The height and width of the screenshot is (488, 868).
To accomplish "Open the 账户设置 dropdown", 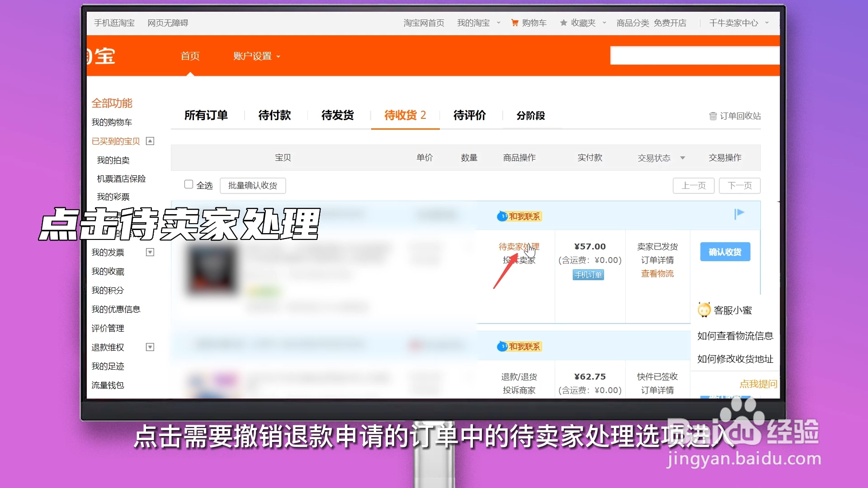I will (256, 56).
